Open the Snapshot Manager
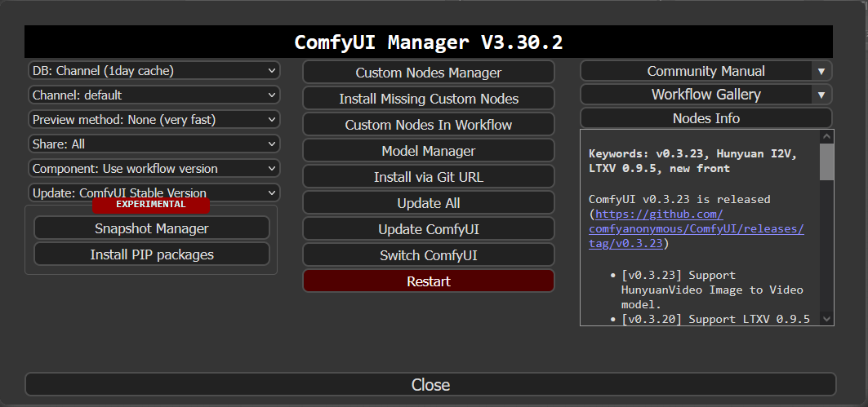This screenshot has width=868, height=407. click(x=152, y=228)
